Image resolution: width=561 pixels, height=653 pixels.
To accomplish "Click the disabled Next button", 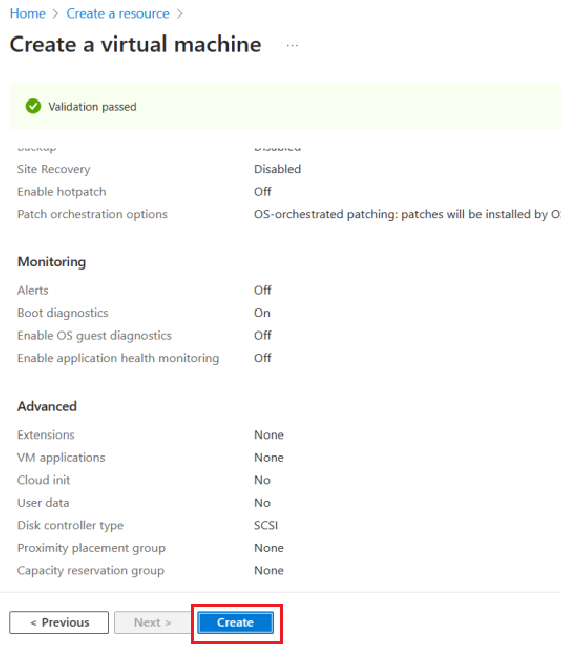I will [x=152, y=623].
